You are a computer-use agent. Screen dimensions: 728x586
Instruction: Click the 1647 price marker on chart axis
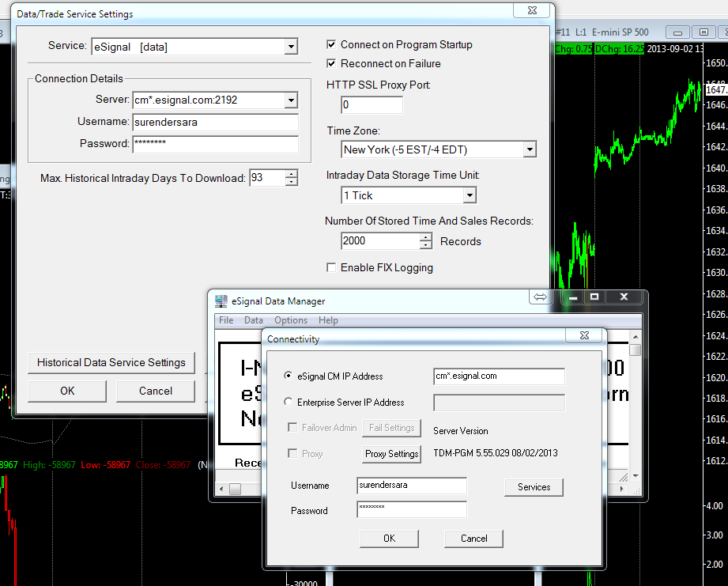716,89
